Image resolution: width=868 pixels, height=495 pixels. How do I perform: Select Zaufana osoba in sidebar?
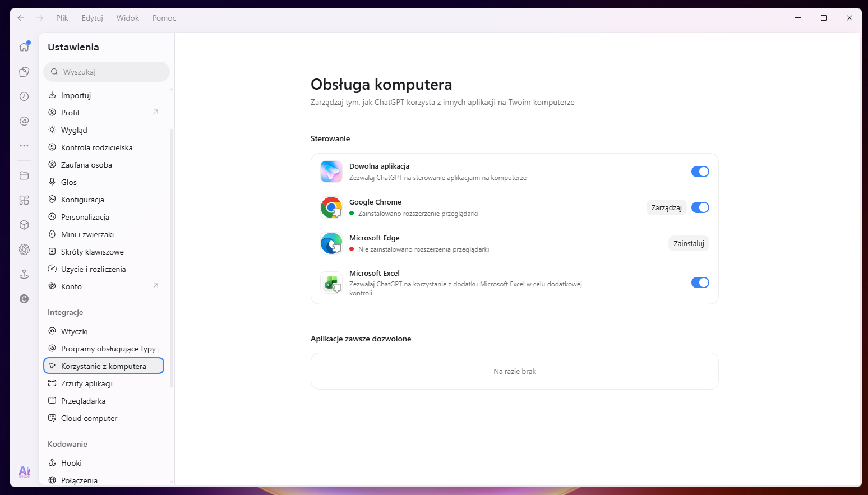coord(104,165)
